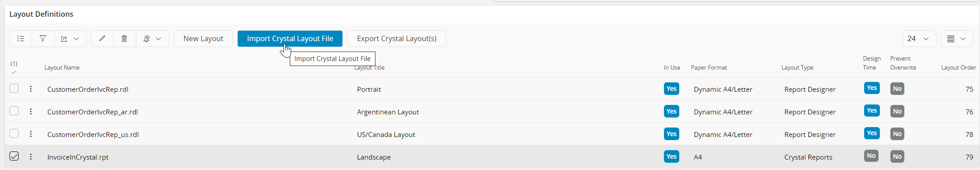
Task: Uncheck the InvoiceInCrystal.rpt row checkbox
Action: [14, 156]
